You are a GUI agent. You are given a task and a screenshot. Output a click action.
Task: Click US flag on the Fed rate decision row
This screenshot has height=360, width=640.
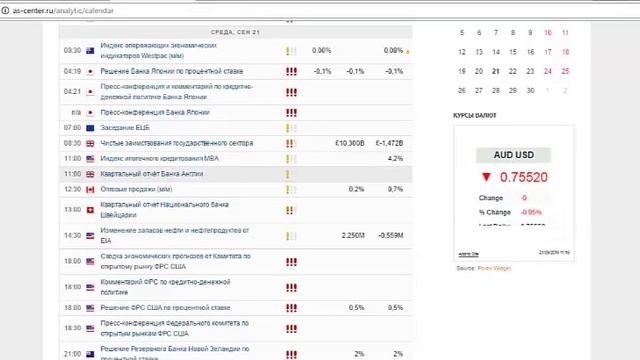coord(90,308)
